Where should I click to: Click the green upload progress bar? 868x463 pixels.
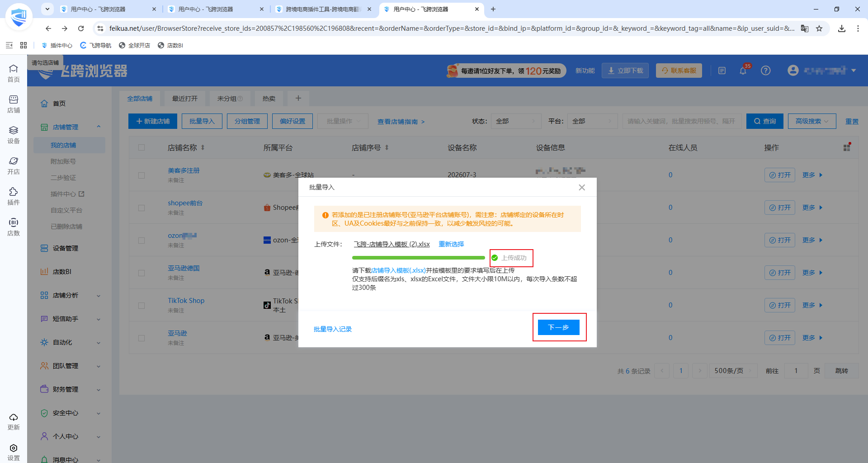(x=419, y=258)
